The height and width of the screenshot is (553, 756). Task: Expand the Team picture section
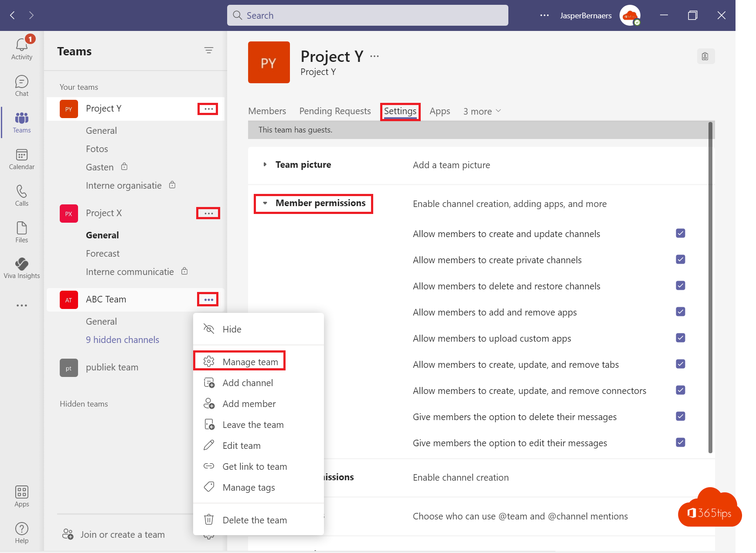tap(265, 165)
